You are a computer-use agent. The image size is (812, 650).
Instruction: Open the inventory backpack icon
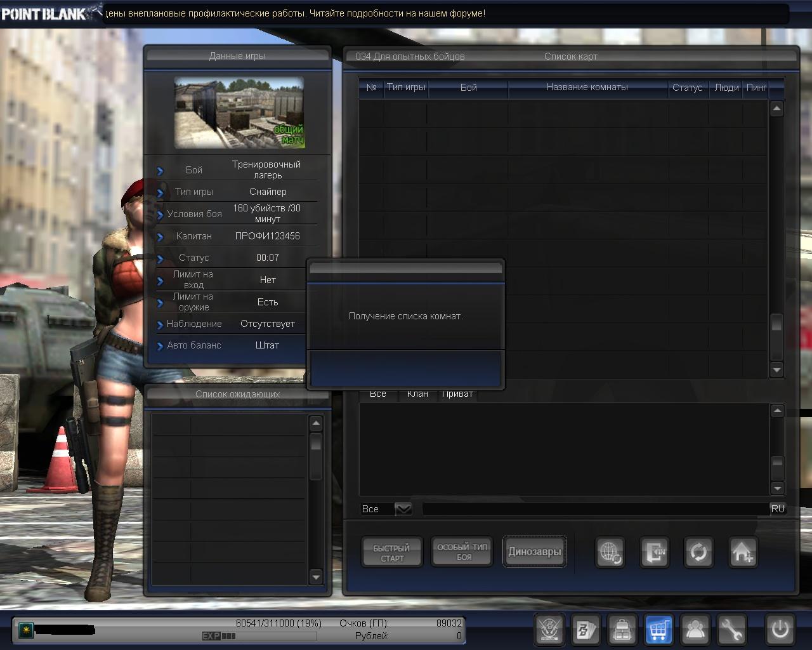tap(622, 630)
